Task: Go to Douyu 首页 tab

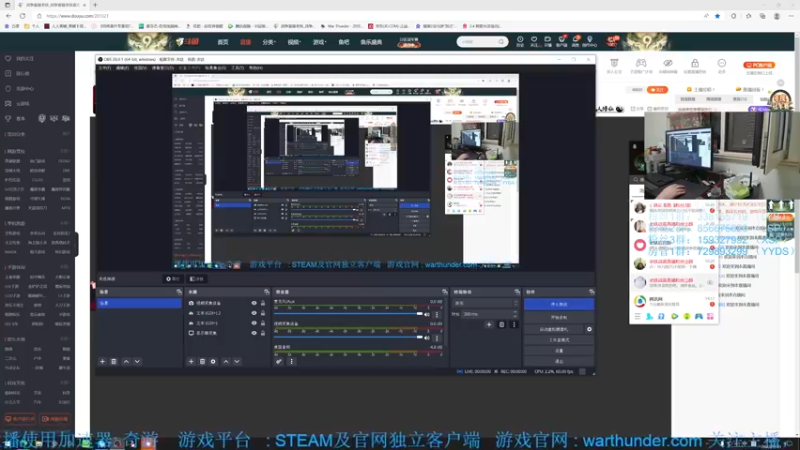Action: click(x=223, y=42)
